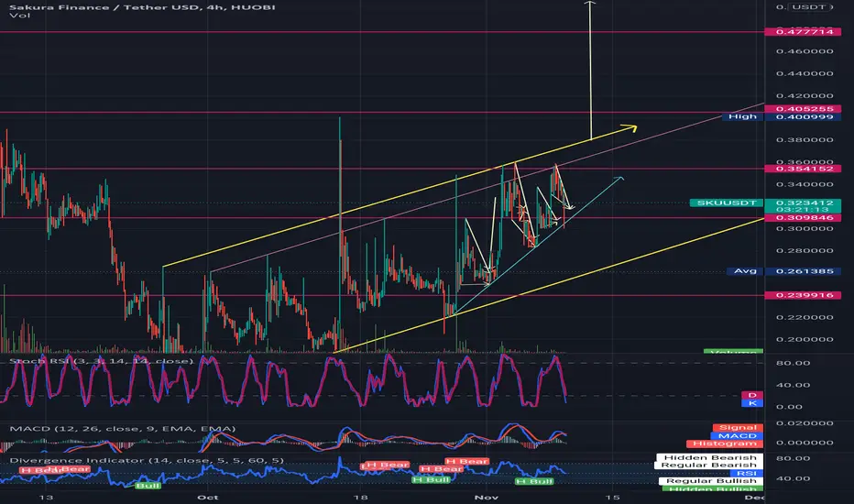Click the 0.380000 price scale value
854x504 pixels.
pyautogui.click(x=805, y=139)
